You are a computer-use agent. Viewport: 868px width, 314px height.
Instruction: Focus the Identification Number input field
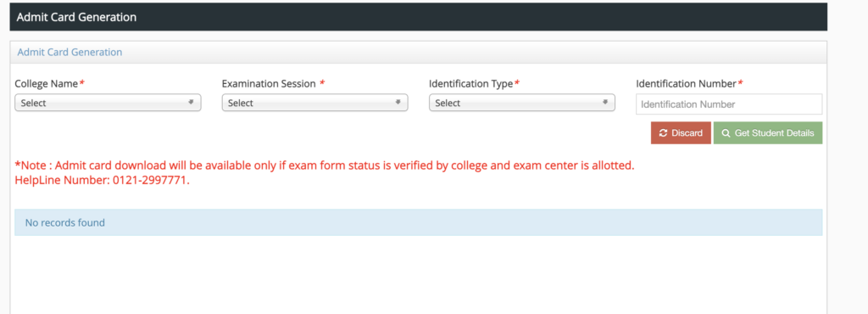tap(729, 104)
